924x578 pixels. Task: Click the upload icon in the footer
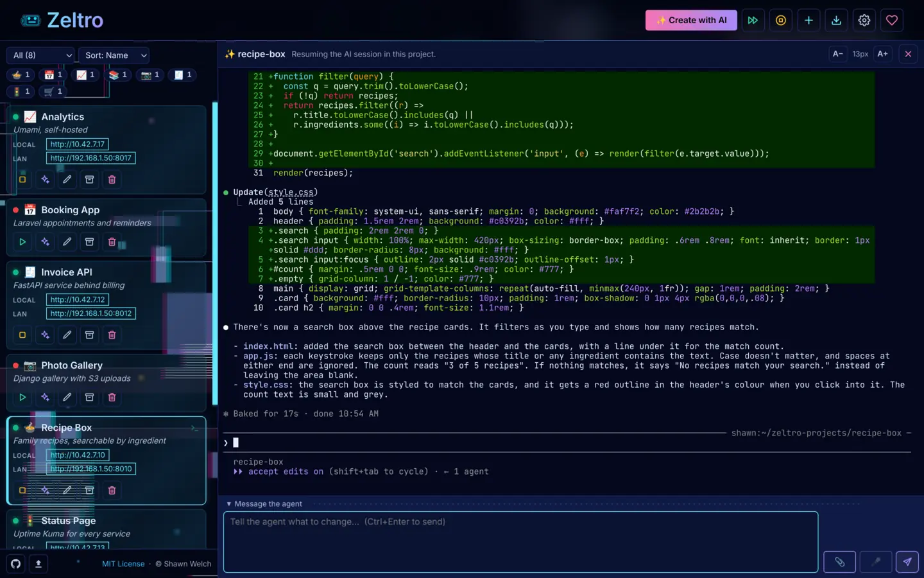click(38, 563)
